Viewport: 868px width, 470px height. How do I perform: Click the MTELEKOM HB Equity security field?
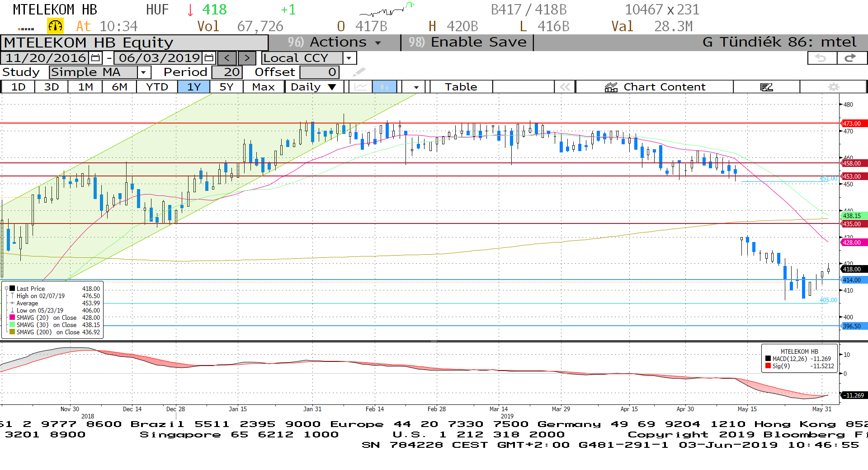[x=134, y=43]
